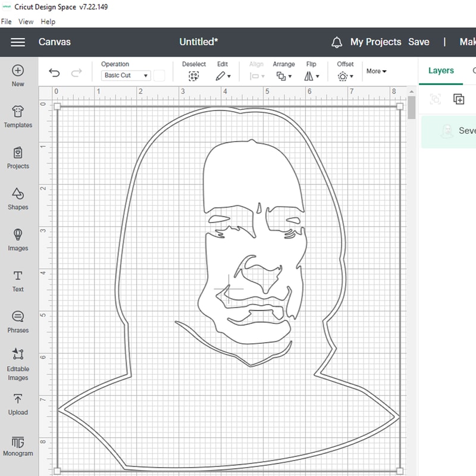Open the Monogram tool
Image resolution: width=476 pixels, height=476 pixels.
pos(18,446)
